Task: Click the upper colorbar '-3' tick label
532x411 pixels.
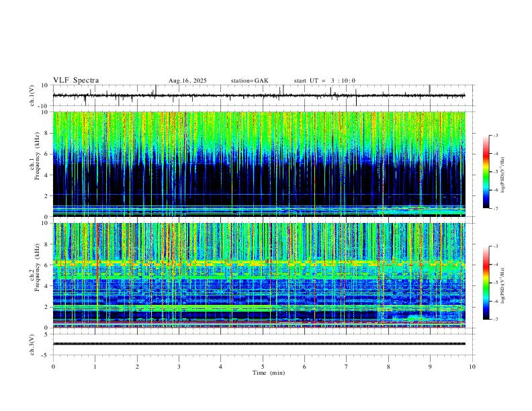Action: [x=495, y=135]
